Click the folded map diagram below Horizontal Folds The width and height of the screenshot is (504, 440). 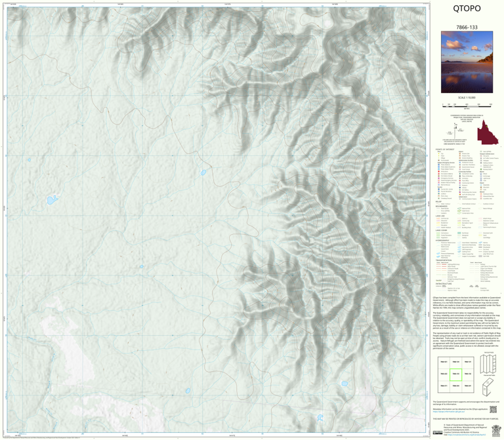click(488, 387)
